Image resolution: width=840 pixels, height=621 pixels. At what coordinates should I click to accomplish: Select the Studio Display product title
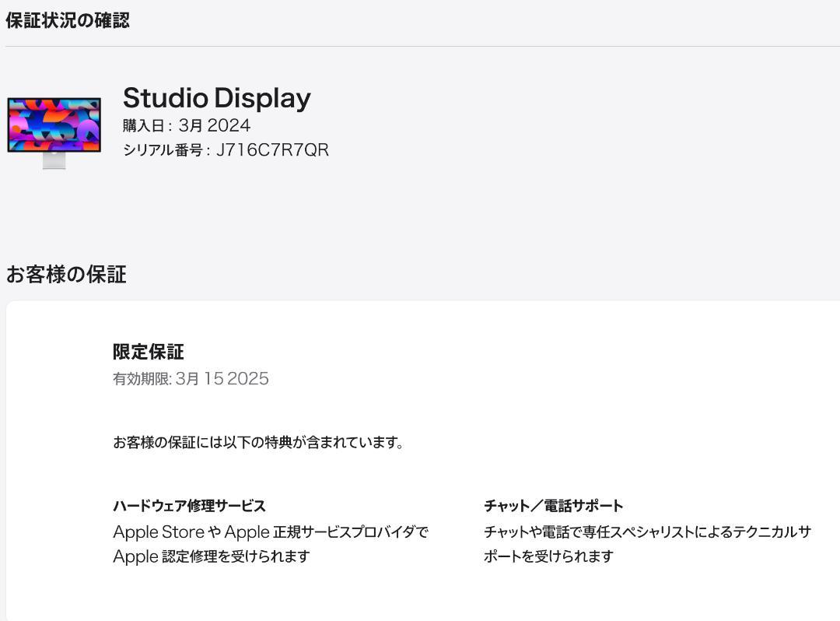coord(217,98)
